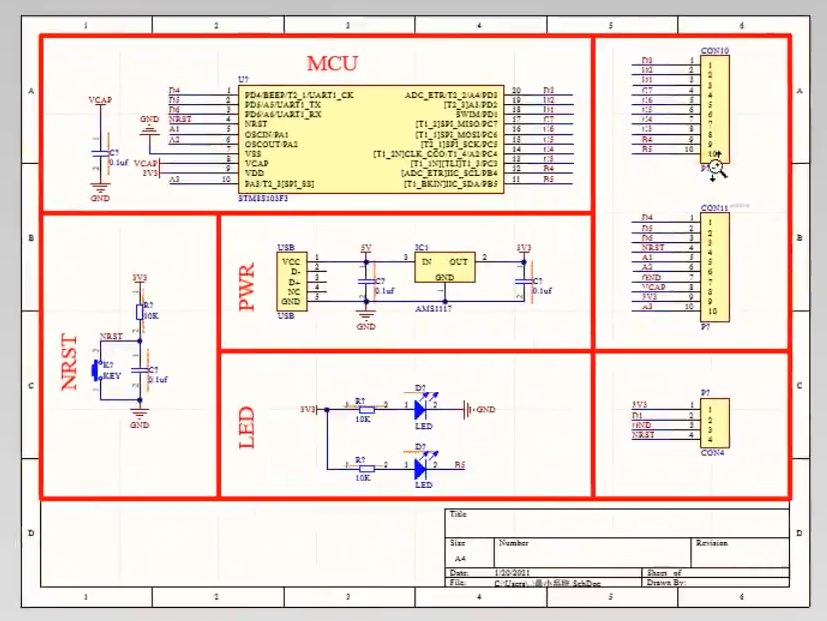Click the CON11 header connector symbol

click(713, 268)
